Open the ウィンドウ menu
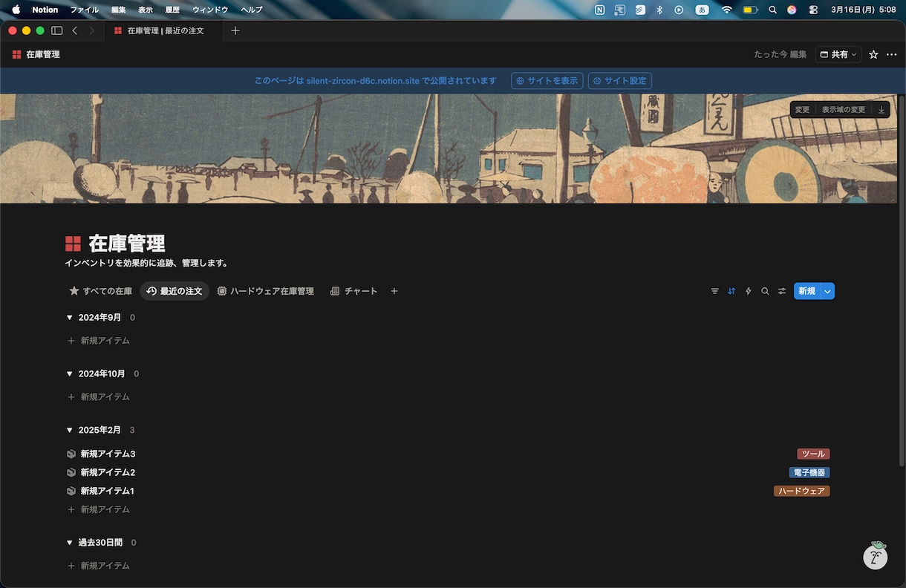Viewport: 906px width, 588px height. pos(210,10)
